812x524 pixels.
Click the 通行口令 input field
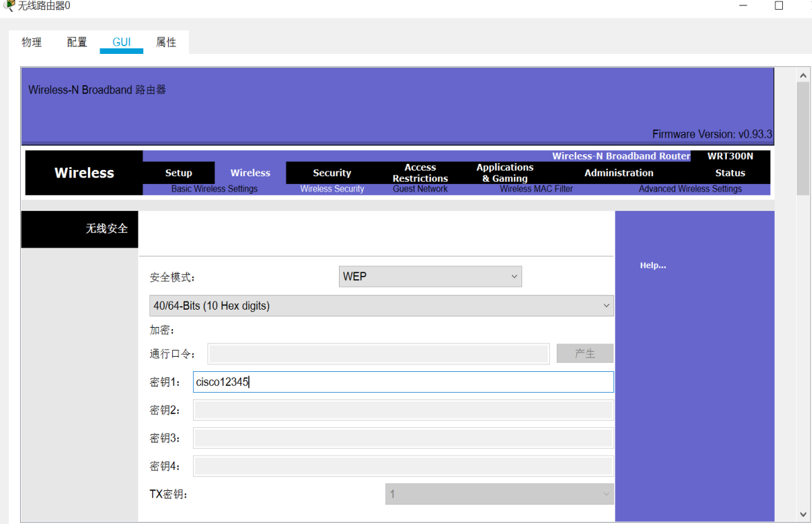coord(378,354)
